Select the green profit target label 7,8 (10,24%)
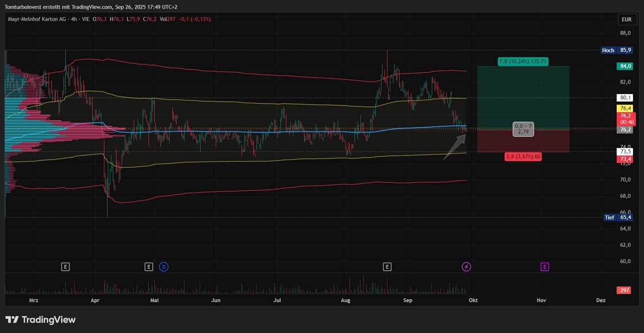 coord(523,61)
